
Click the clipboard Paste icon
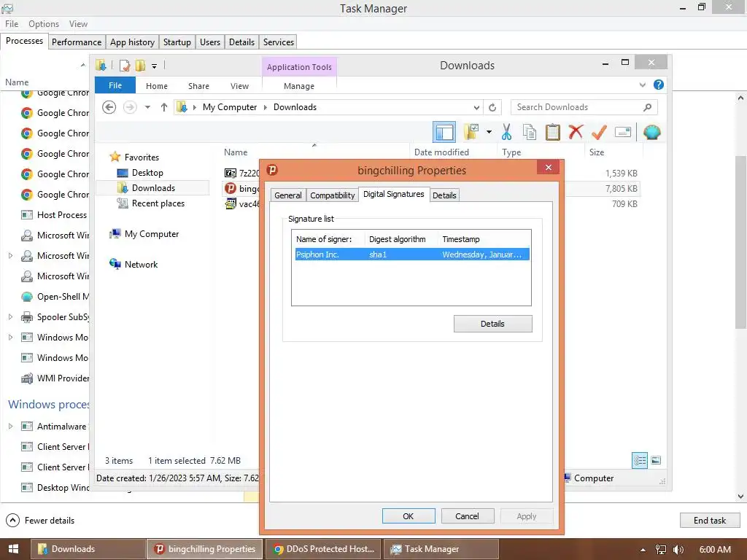pos(552,132)
